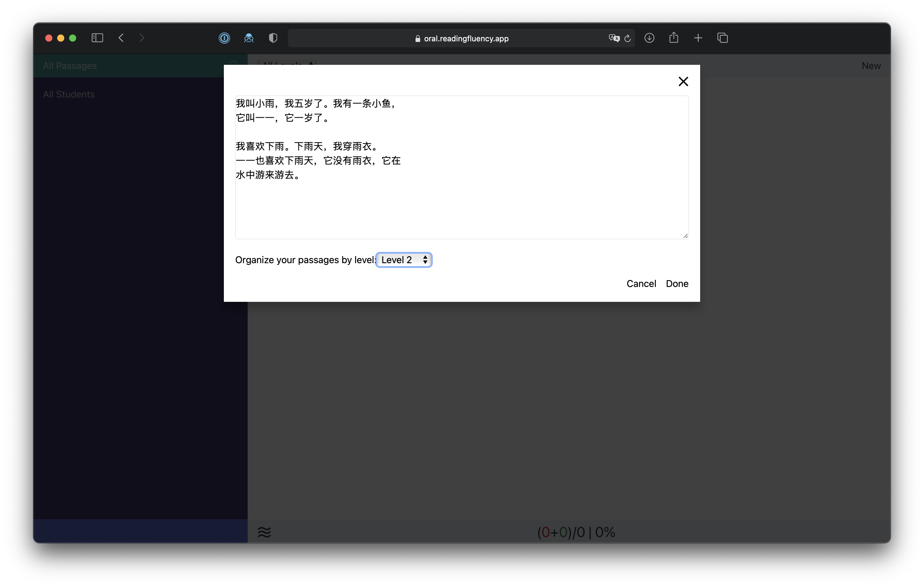The width and height of the screenshot is (924, 587).
Task: Reload the page
Action: click(628, 38)
